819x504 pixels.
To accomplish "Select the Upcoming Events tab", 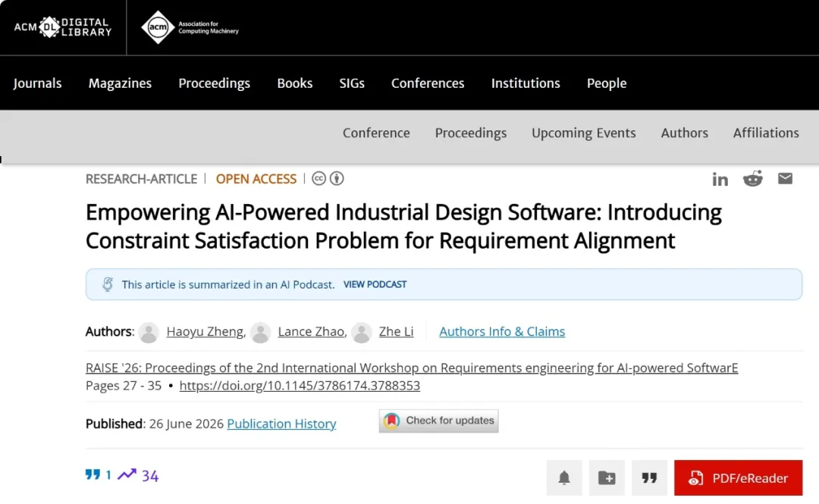I will tap(583, 133).
